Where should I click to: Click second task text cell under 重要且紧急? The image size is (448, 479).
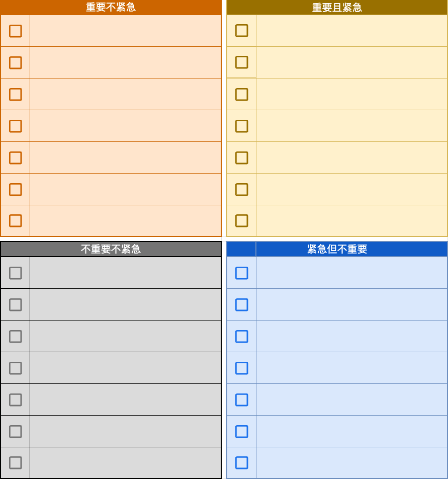coord(351,62)
